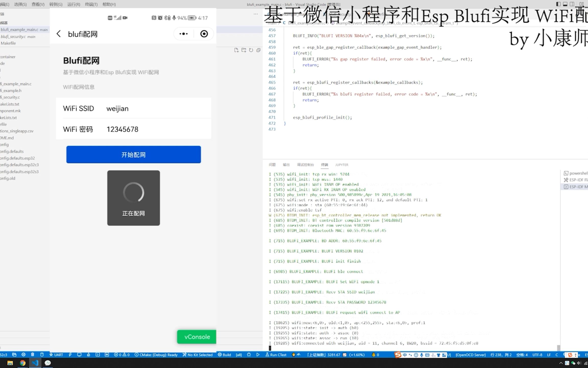Click the ESP-IDF build cylinder icon
The width and height of the screenshot is (588, 368).
(x=42, y=354)
